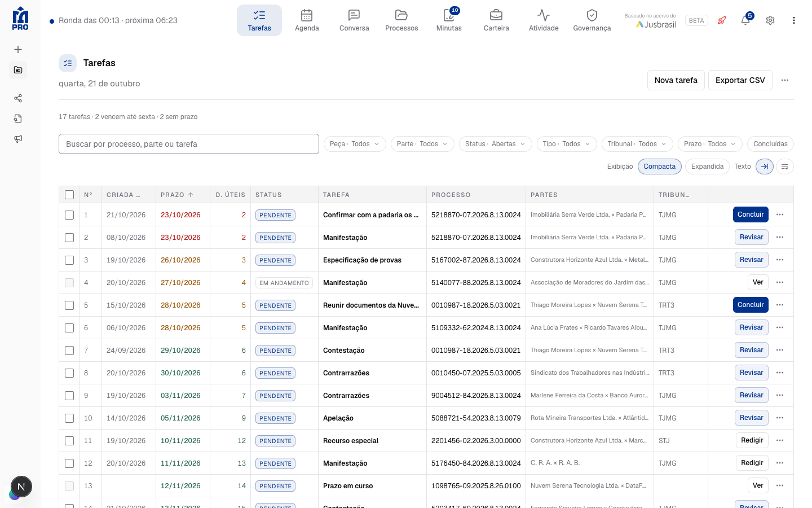Select all tasks with header checkbox

tap(69, 195)
